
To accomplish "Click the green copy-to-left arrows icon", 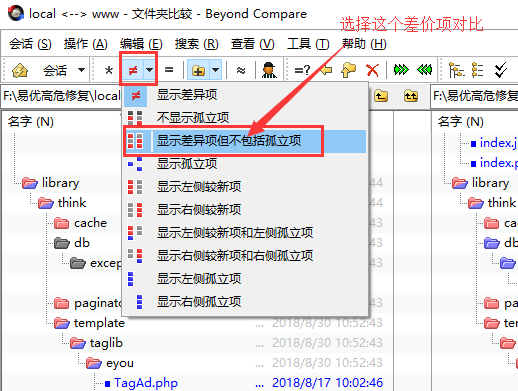I will click(424, 70).
